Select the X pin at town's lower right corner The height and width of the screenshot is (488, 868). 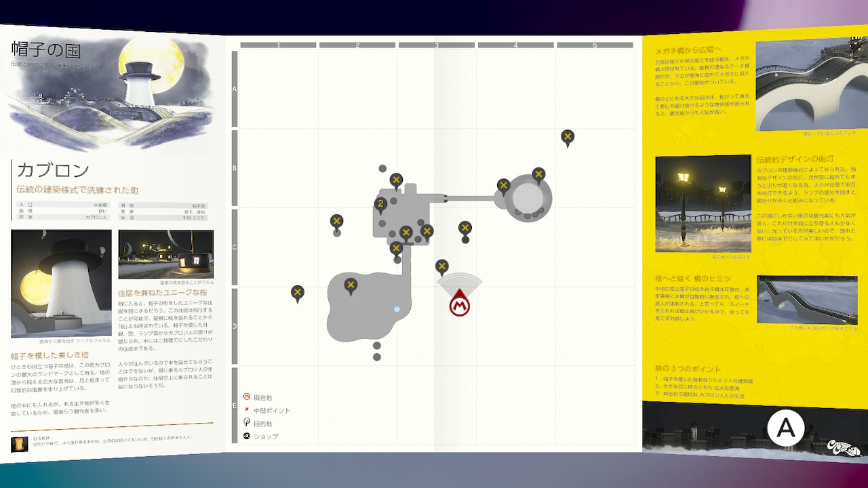[x=427, y=232]
